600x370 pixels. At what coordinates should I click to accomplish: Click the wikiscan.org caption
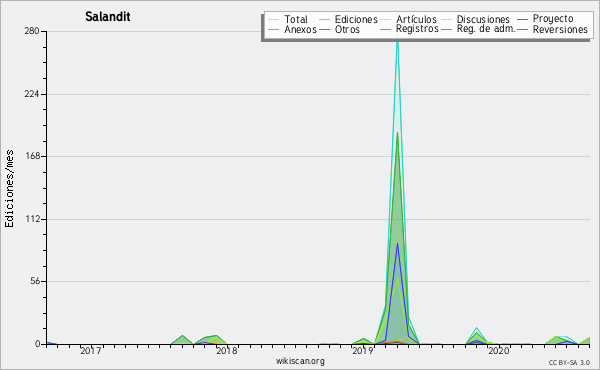300,361
